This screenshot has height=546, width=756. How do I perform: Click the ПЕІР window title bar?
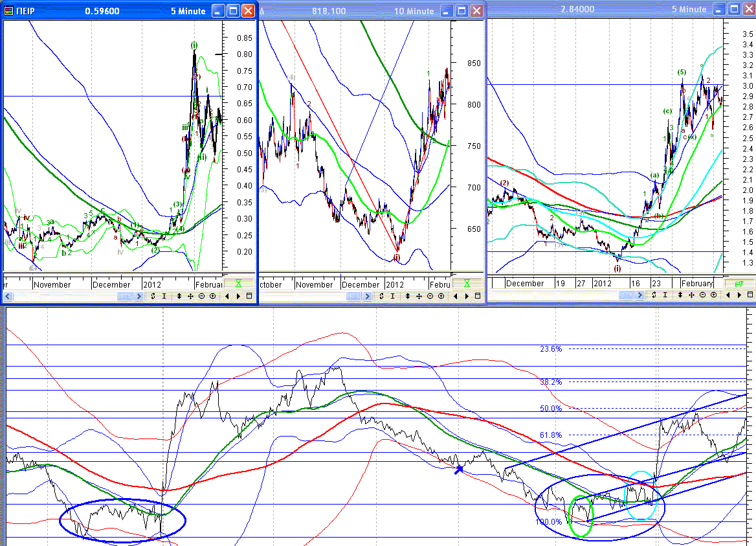[x=129, y=10]
